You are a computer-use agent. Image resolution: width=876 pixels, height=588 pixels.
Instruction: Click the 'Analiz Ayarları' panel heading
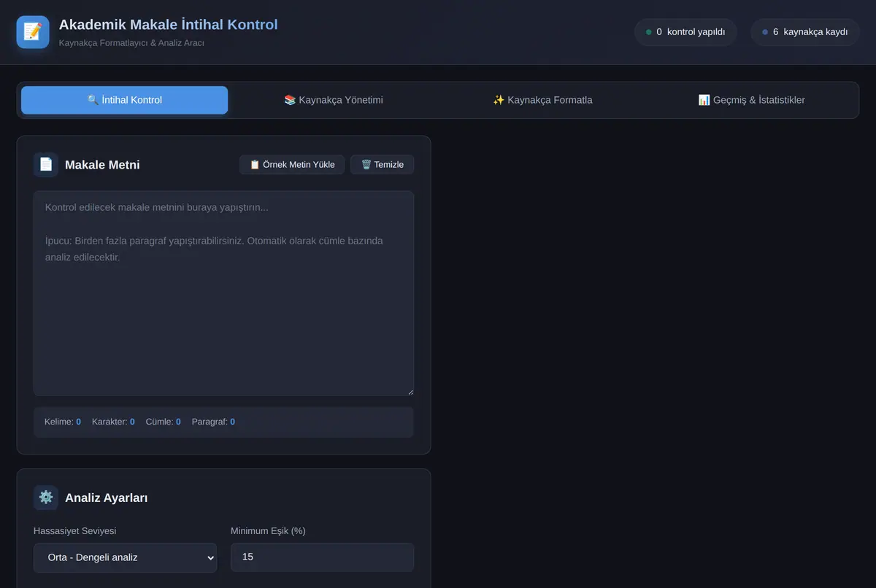[x=107, y=498]
